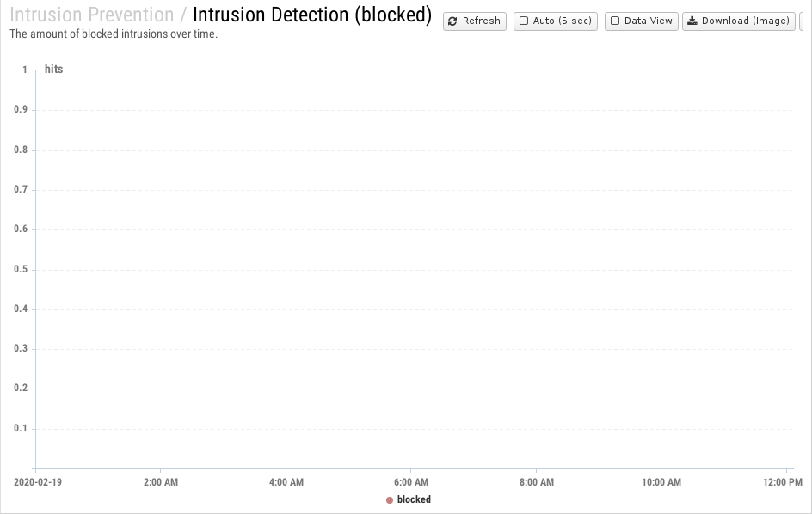Click the hits axis title
This screenshot has height=514, width=812.
pyautogui.click(x=54, y=70)
